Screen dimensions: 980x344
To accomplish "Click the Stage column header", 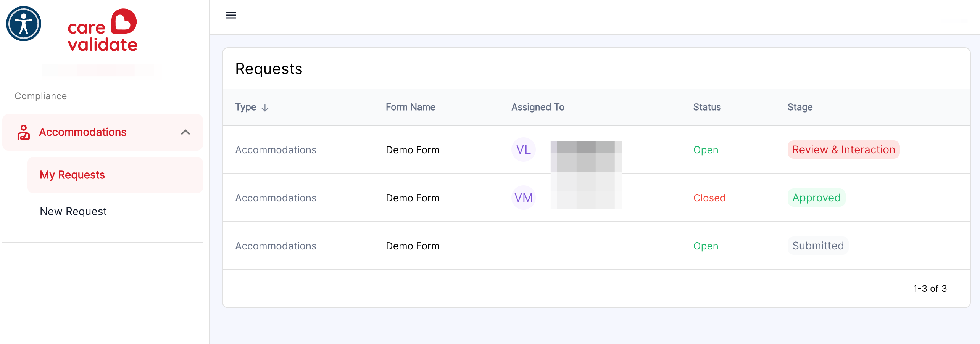I will click(800, 107).
